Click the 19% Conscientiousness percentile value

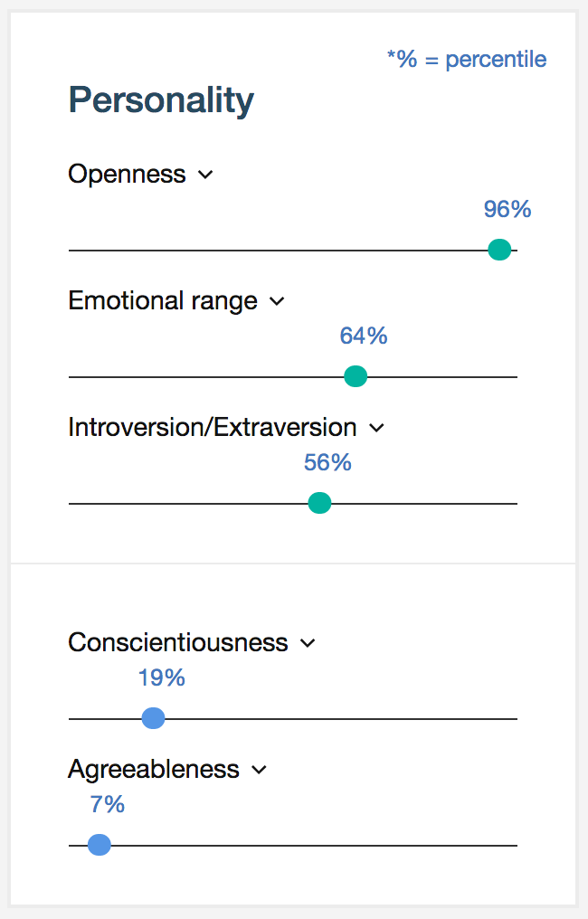click(162, 678)
